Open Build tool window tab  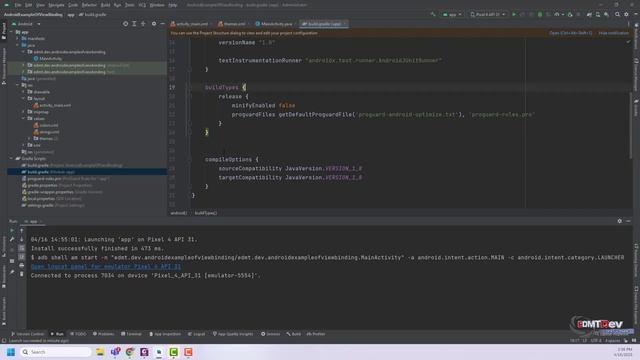click(293, 334)
